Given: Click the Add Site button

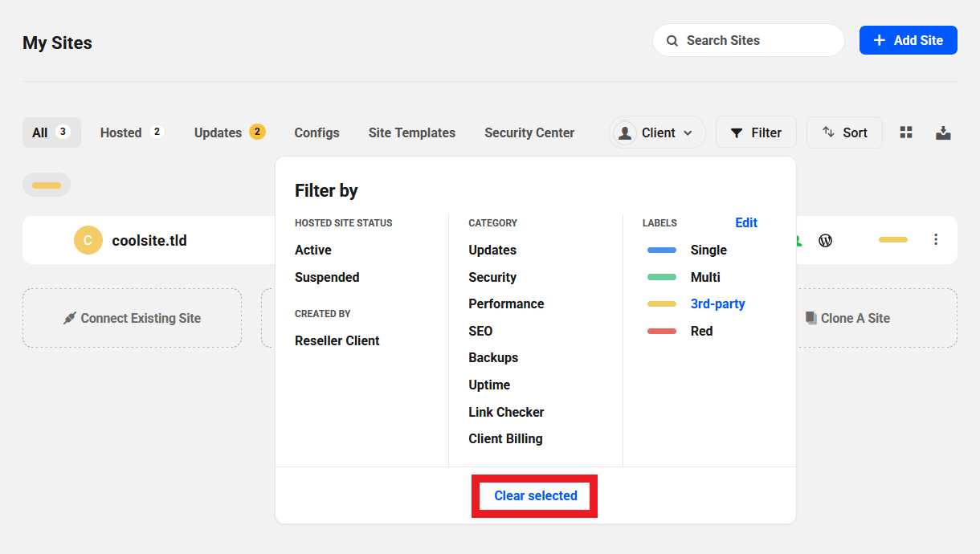Looking at the screenshot, I should [x=908, y=40].
